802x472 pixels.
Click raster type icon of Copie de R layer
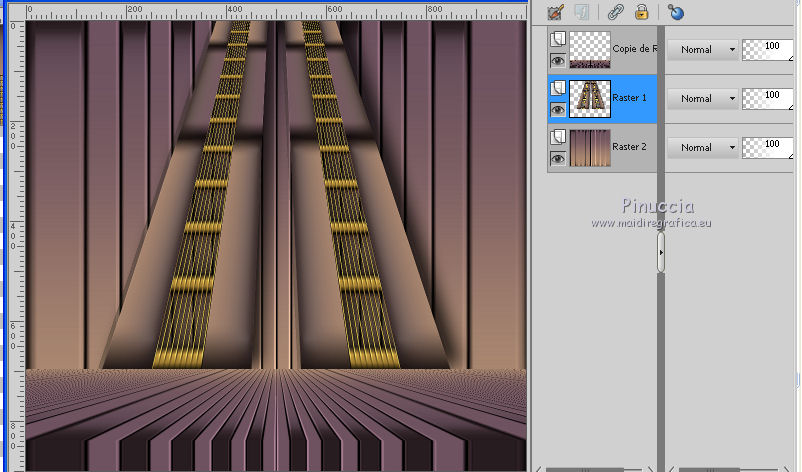[x=558, y=39]
